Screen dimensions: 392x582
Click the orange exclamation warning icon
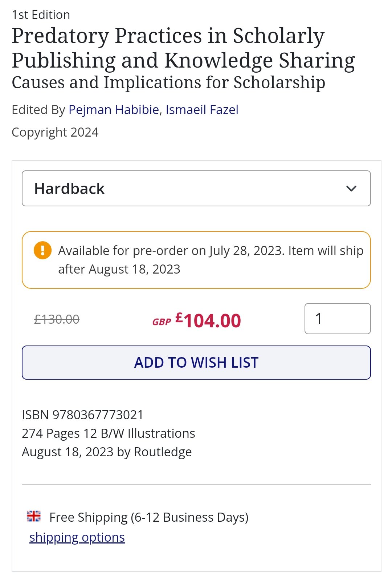42,250
